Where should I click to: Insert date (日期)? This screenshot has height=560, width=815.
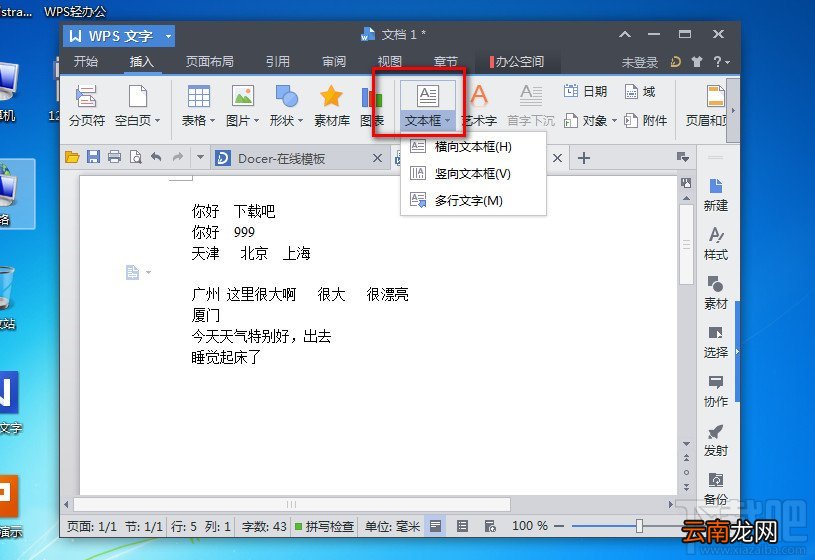pyautogui.click(x=585, y=92)
